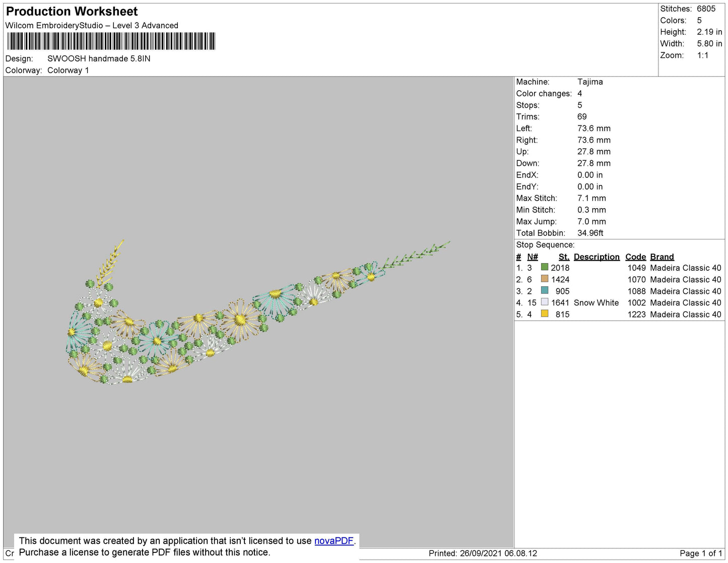Click the Height value 2.19 in
This screenshot has width=728, height=563.
coord(709,32)
